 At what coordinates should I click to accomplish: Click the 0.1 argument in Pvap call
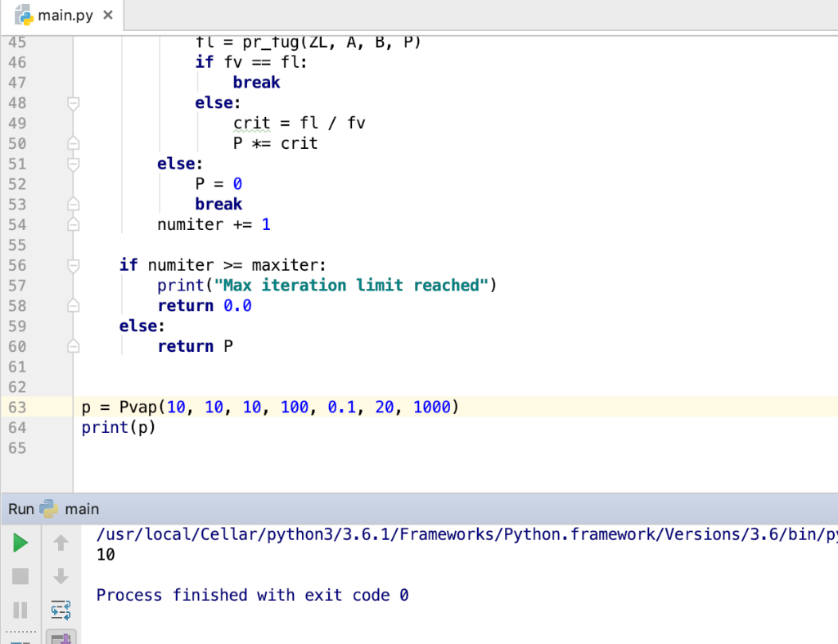point(342,408)
